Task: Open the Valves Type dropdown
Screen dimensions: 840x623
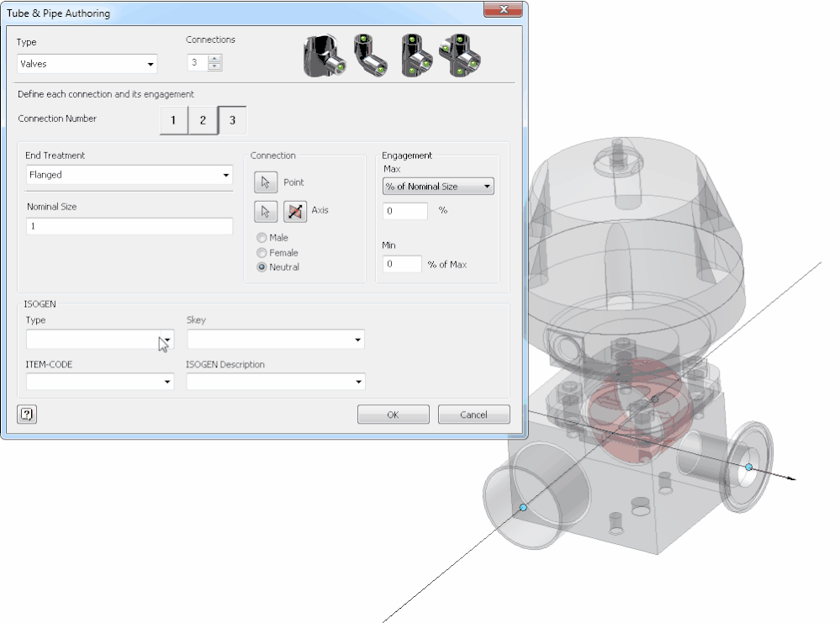Action: 87,64
